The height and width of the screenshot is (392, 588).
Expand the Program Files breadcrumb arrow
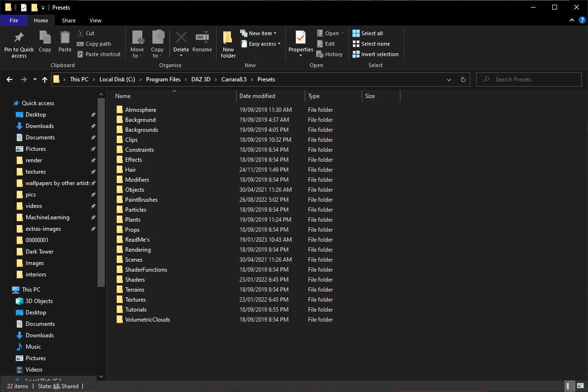[x=186, y=79]
